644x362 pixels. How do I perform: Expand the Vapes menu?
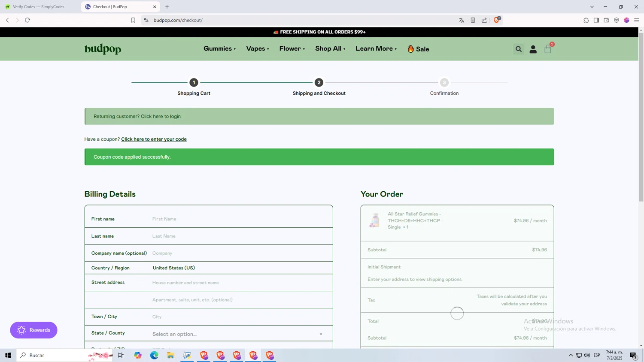tap(258, 48)
